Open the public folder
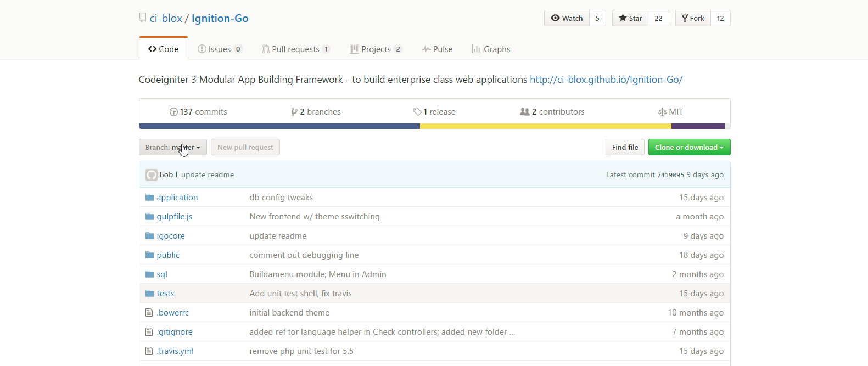The height and width of the screenshot is (366, 868). [x=168, y=255]
